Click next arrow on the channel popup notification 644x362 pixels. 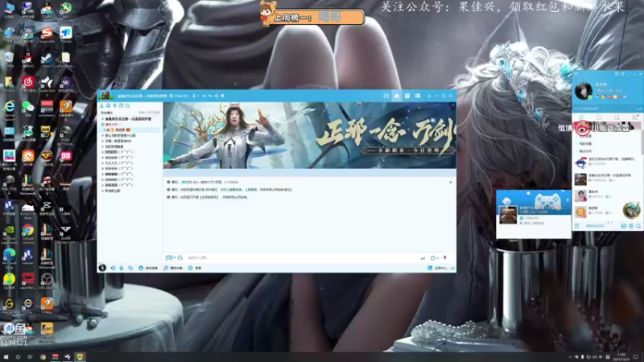point(568,200)
